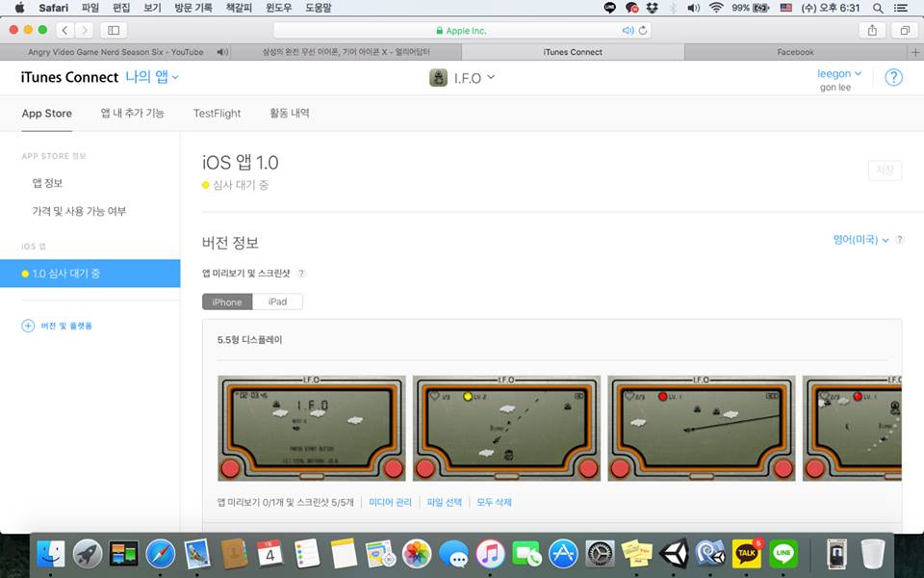Open 가격 및 사용 가능 여부 in sidebar
Screen dimensions: 924x578
(x=79, y=211)
